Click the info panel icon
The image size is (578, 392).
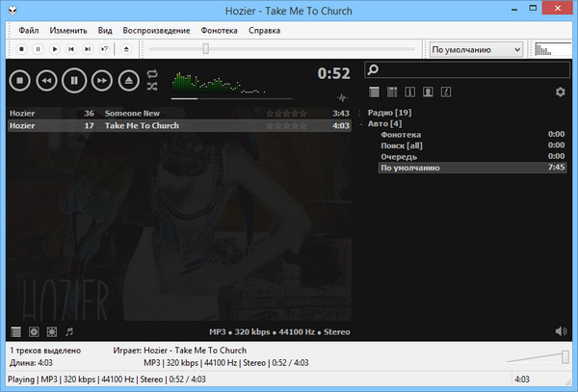409,92
